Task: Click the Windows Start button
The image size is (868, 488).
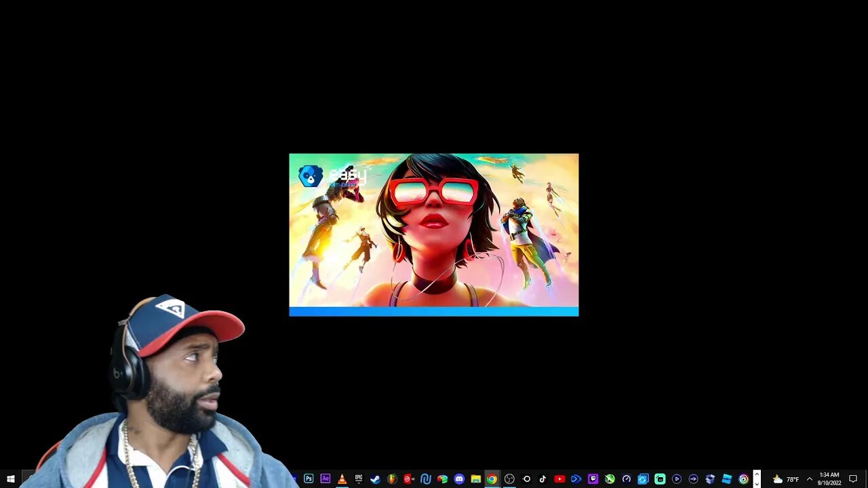Action: tap(10, 479)
